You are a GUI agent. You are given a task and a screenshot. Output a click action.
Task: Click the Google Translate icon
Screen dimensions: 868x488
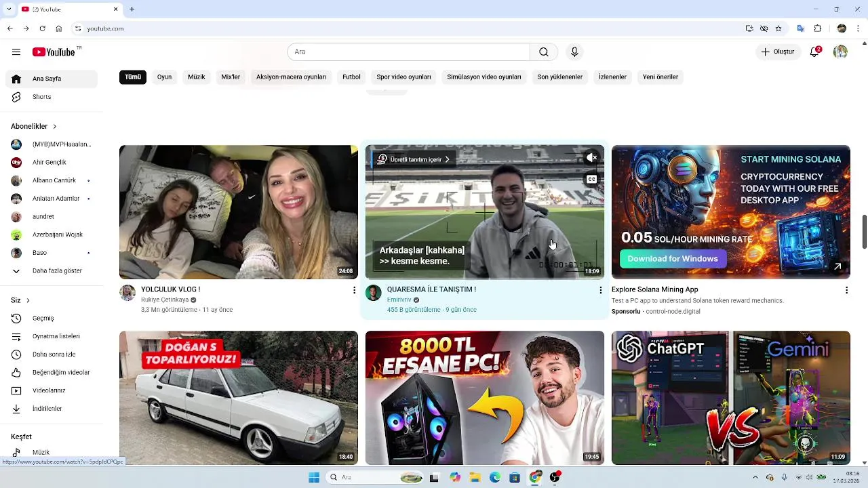tap(801, 28)
